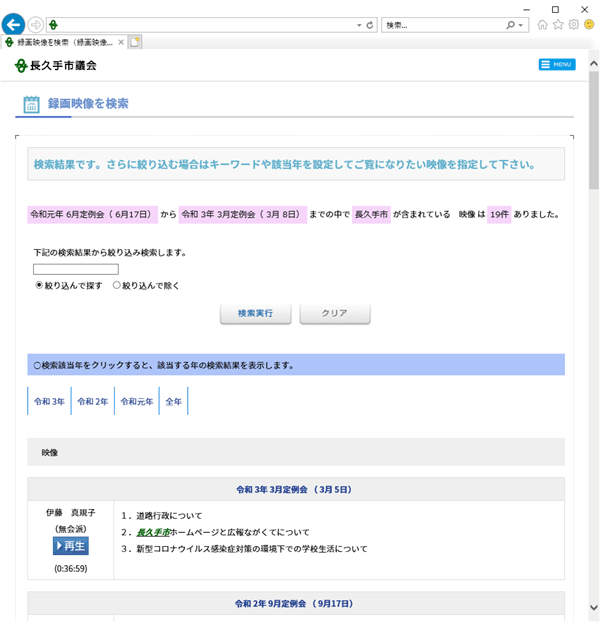Open favorites with the star icon
This screenshot has height=622, width=600.
click(x=558, y=25)
